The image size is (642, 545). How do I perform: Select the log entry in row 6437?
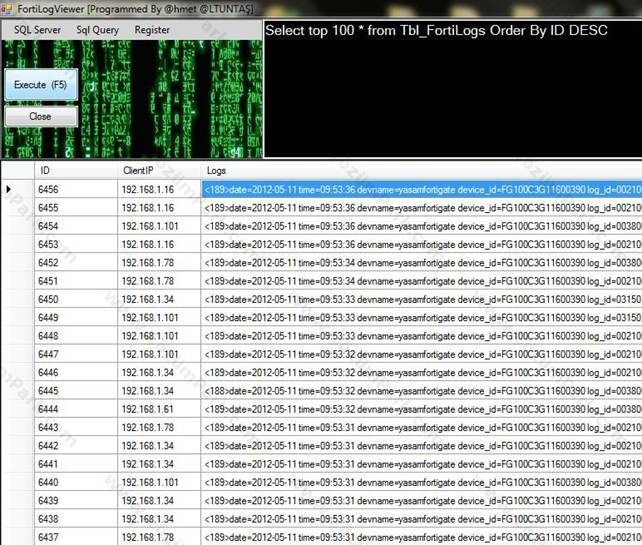pos(421,536)
